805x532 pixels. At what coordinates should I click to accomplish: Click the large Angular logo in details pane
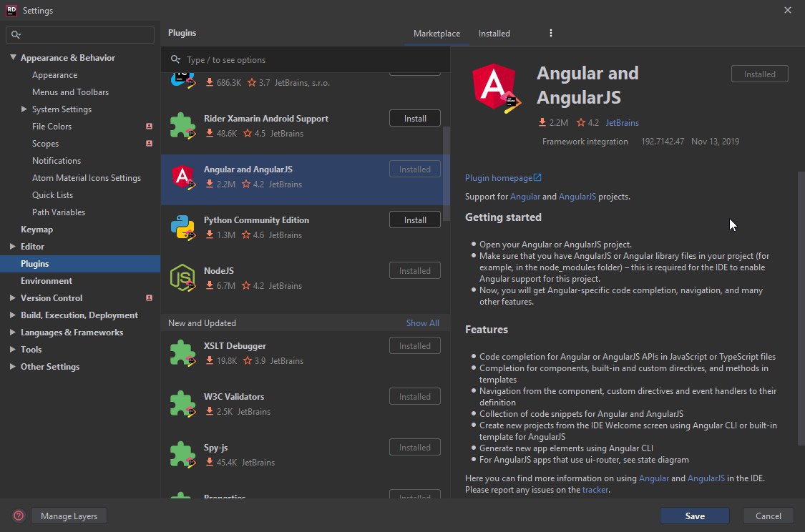[x=495, y=88]
